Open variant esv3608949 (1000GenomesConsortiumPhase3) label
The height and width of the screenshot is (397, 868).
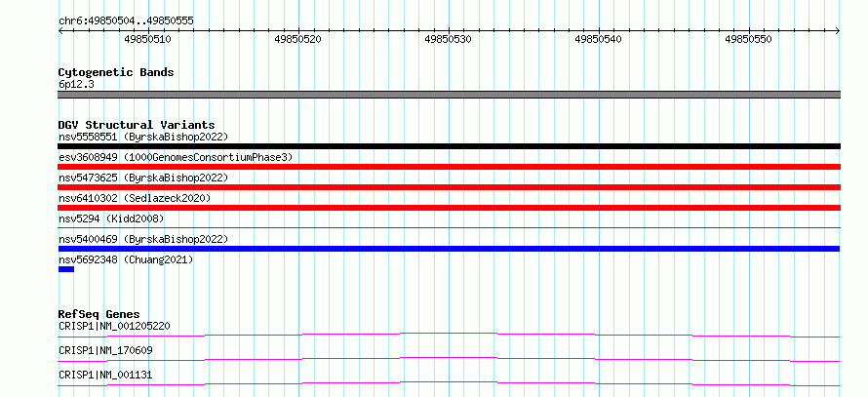tap(176, 157)
